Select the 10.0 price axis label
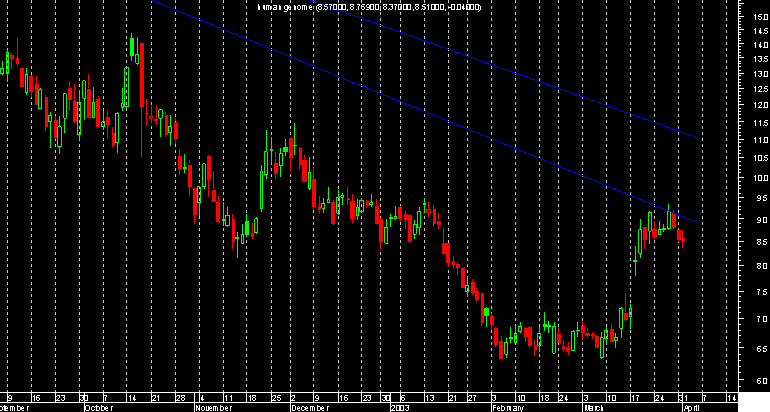This screenshot has width=770, height=412. [760, 178]
